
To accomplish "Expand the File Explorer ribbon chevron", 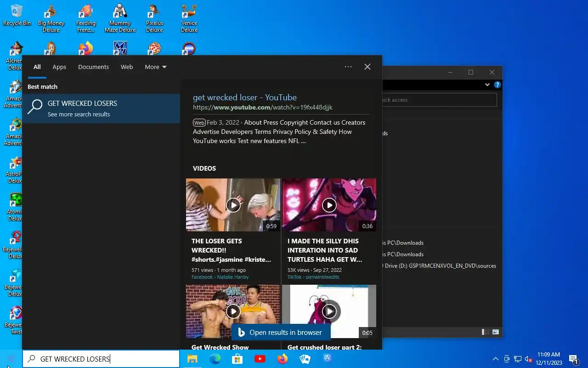I will click(487, 85).
